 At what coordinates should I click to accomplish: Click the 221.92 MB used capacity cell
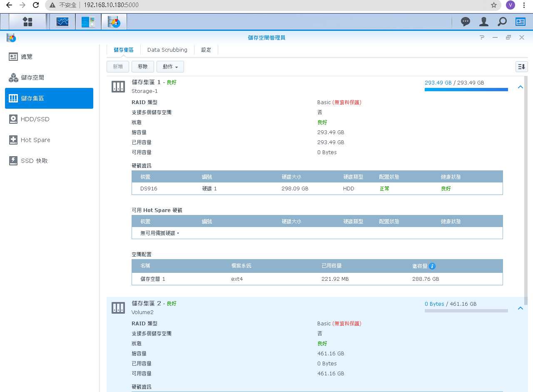(335, 279)
